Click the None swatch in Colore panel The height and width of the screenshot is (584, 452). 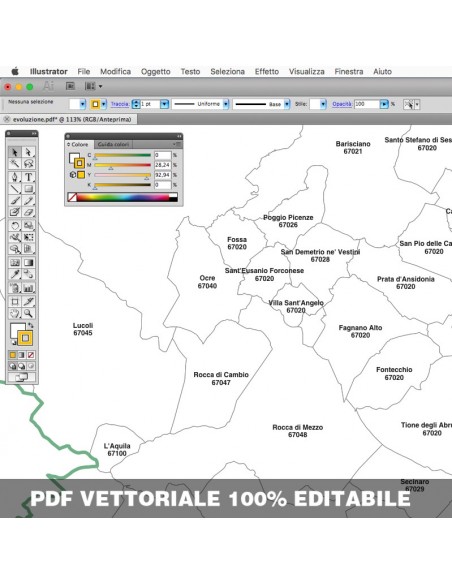(x=72, y=197)
